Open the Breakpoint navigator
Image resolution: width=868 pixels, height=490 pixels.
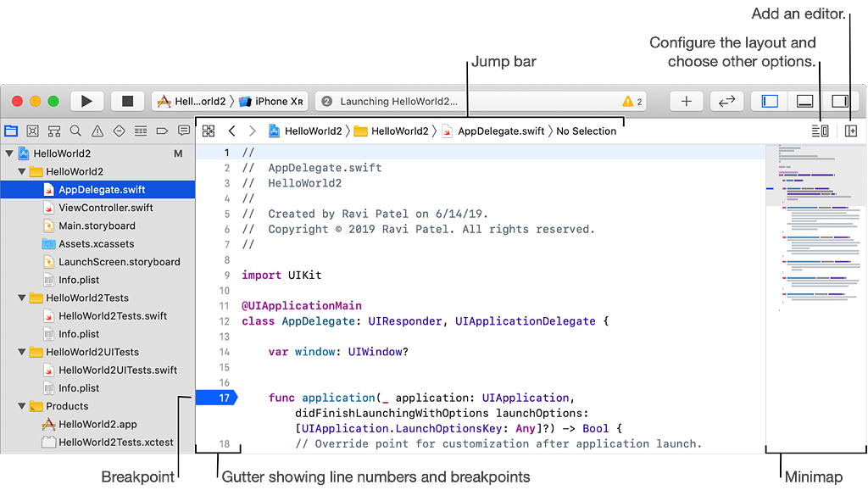click(x=162, y=131)
